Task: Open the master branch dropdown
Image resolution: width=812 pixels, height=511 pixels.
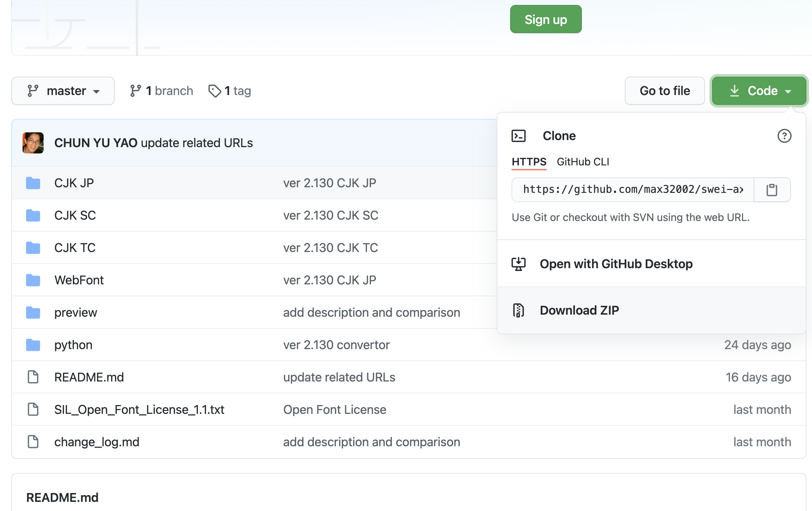Action: pyautogui.click(x=63, y=91)
